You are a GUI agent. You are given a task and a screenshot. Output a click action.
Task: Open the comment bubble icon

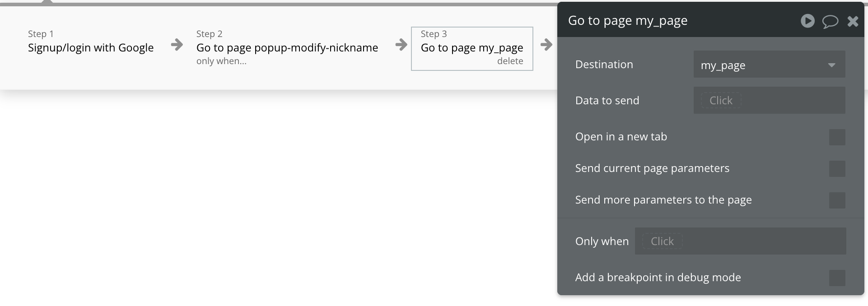pos(830,21)
